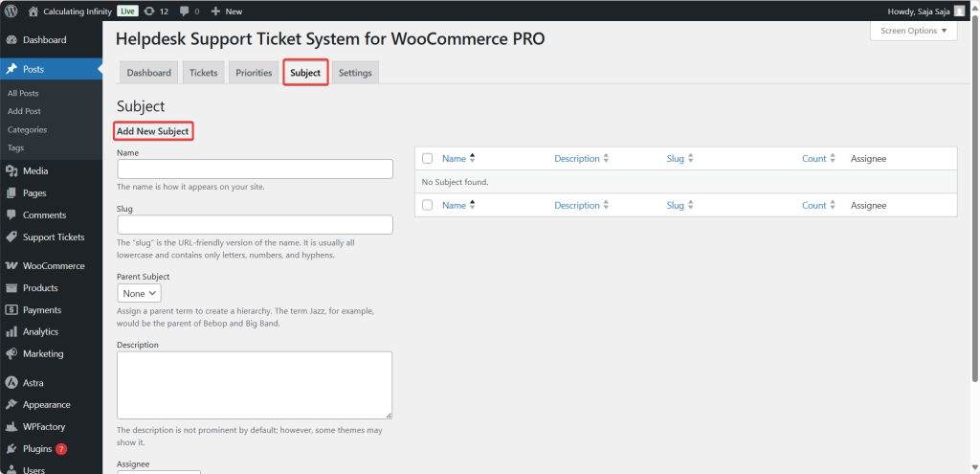
Task: Select the Subject tab
Action: (305, 73)
